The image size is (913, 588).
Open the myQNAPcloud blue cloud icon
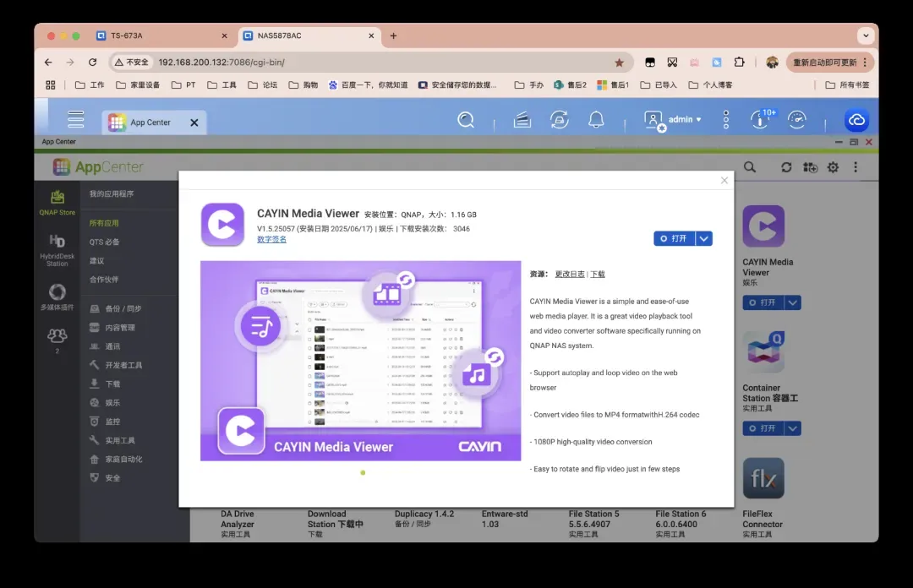click(x=856, y=121)
